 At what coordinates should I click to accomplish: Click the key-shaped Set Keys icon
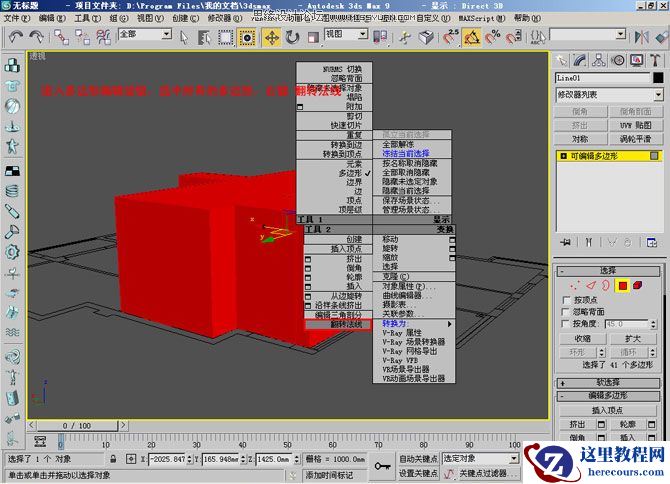pos(382,466)
